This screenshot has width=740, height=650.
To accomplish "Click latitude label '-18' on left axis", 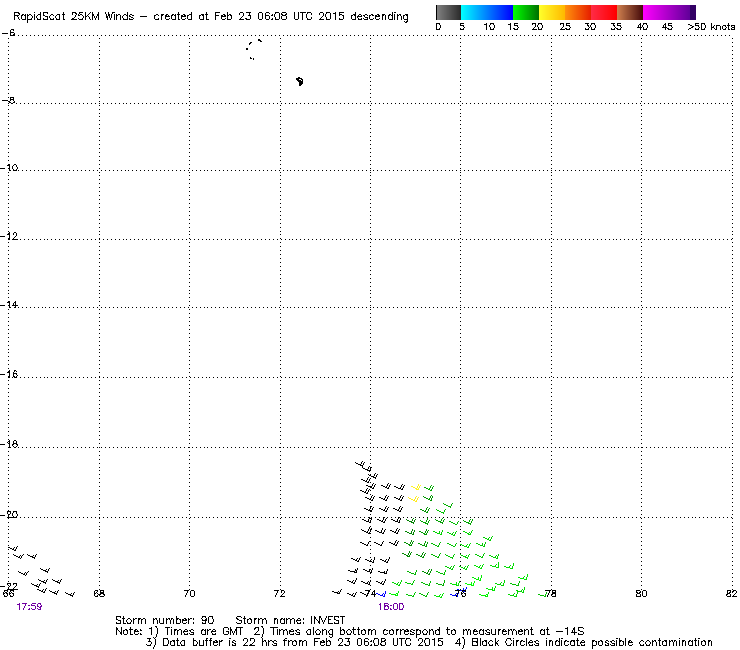I will (9, 444).
